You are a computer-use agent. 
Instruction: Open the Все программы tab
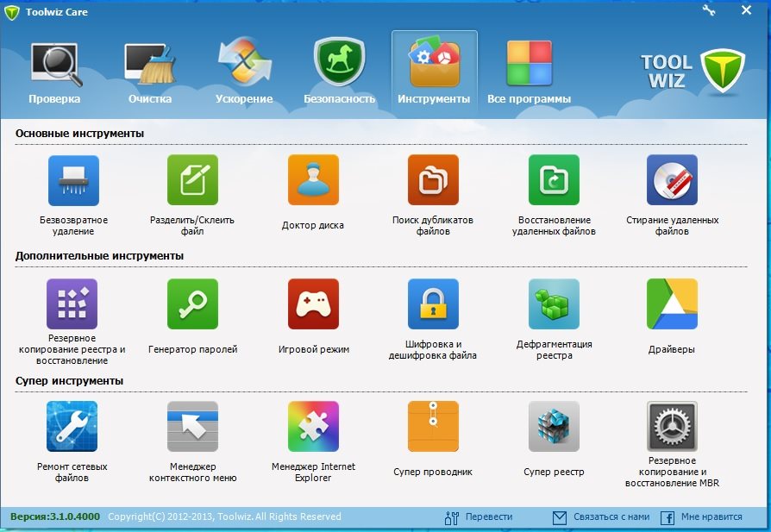point(529,72)
